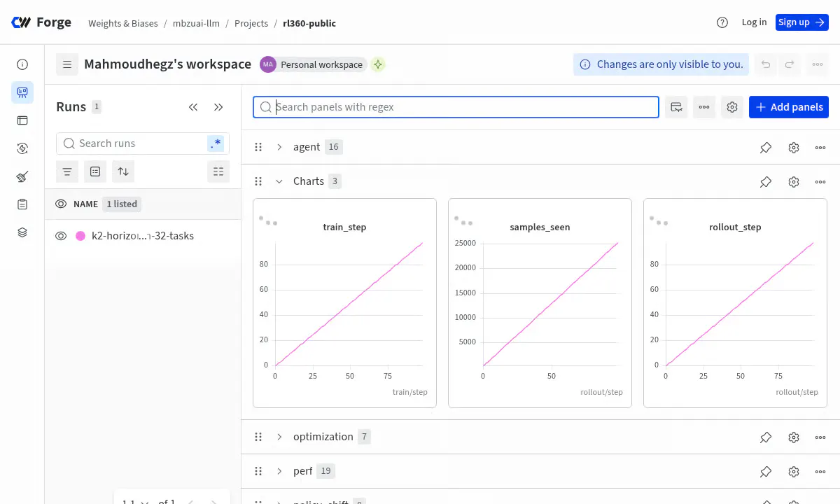Expand the agent section chevron
The height and width of the screenshot is (504, 840).
279,147
